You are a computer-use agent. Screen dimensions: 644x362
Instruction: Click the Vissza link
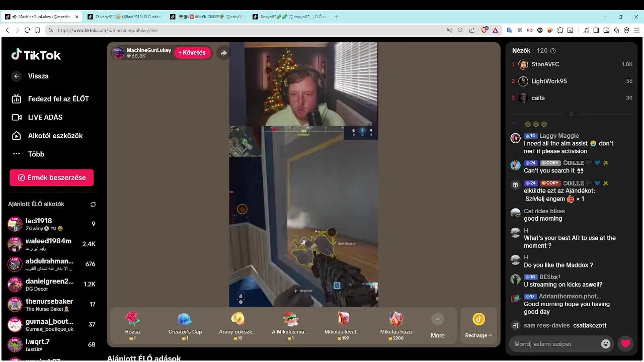tap(38, 76)
